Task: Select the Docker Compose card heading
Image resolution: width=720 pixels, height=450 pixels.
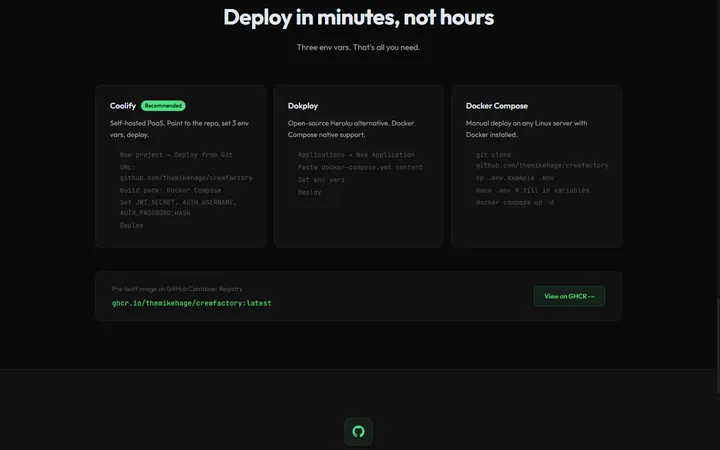Action: coord(496,106)
